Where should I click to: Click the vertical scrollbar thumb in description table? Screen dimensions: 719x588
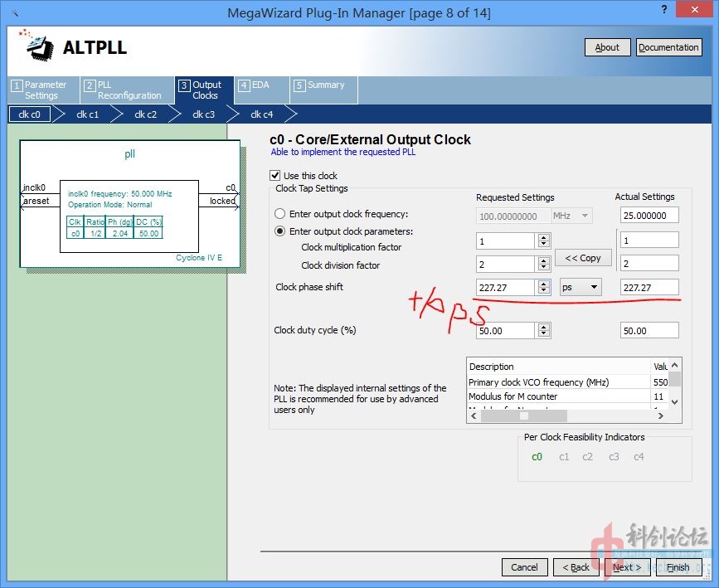(x=674, y=379)
